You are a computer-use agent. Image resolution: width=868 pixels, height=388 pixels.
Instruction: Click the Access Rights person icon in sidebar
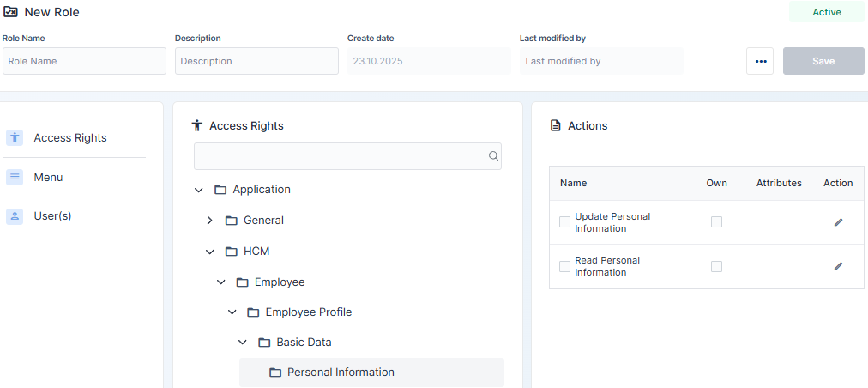15,137
